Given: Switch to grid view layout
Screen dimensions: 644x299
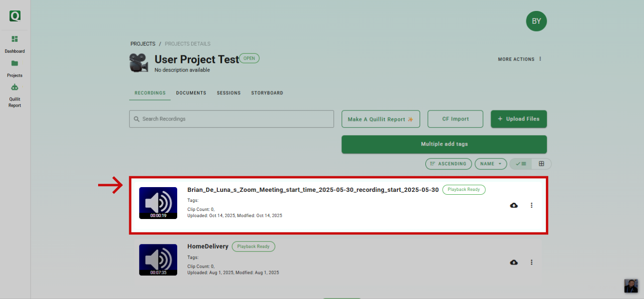Looking at the screenshot, I should tap(542, 164).
